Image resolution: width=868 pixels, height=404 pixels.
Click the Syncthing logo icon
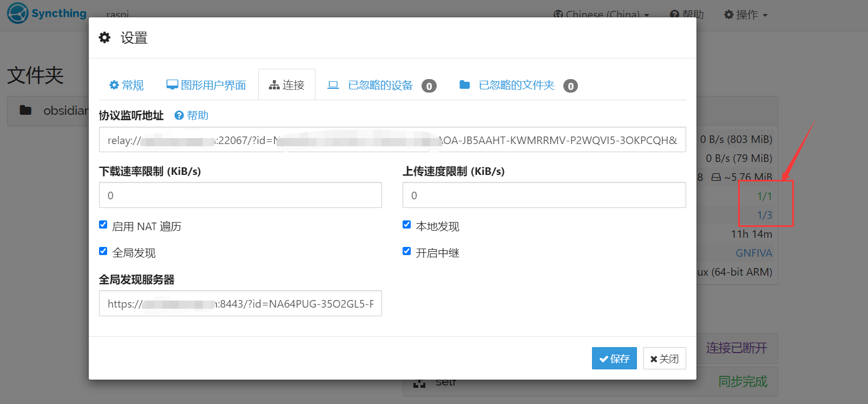click(x=18, y=13)
